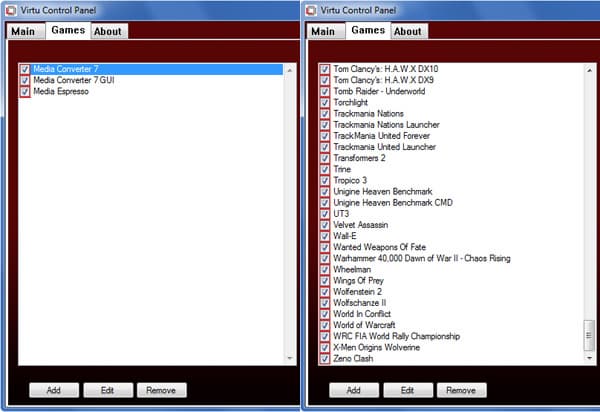
Task: Click the Edit button in the right window
Action: [x=408, y=390]
